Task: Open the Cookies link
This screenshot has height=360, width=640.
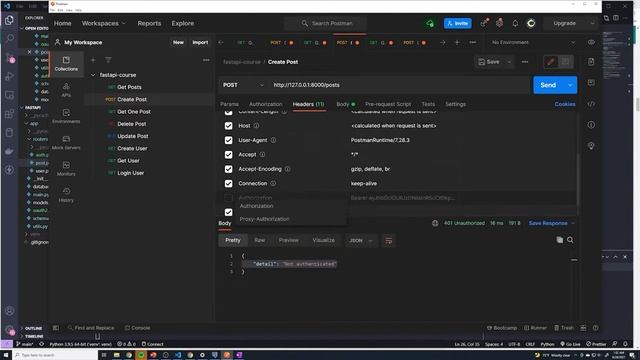Action: tap(565, 104)
